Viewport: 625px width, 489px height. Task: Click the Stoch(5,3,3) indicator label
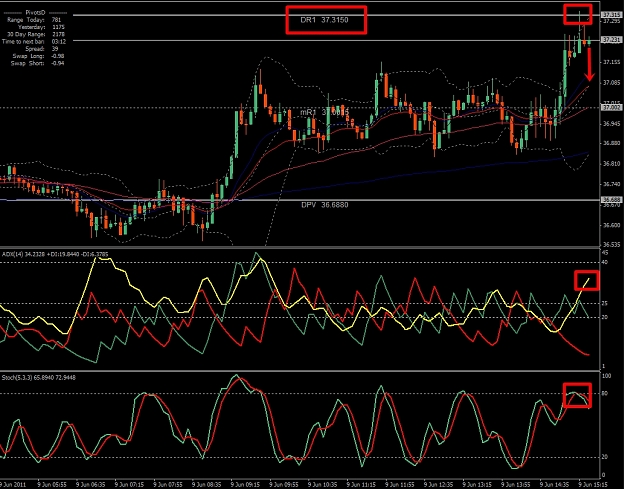[x=39, y=377]
